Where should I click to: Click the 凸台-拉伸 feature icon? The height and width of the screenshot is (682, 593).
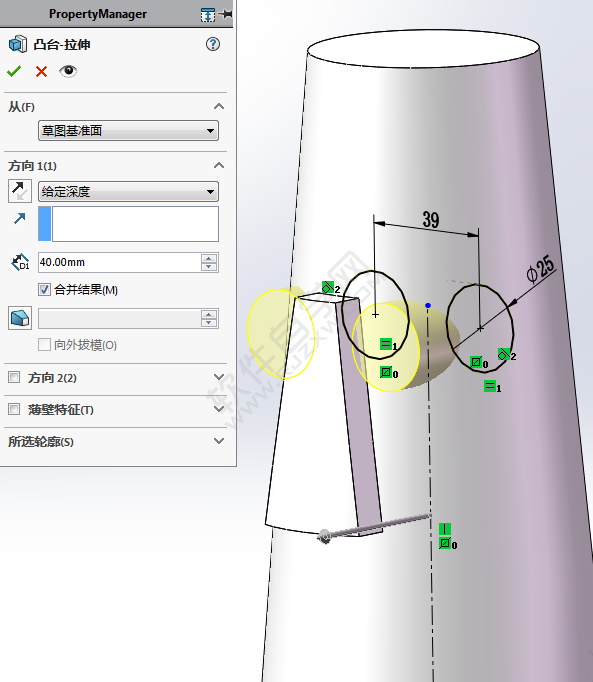[18, 44]
